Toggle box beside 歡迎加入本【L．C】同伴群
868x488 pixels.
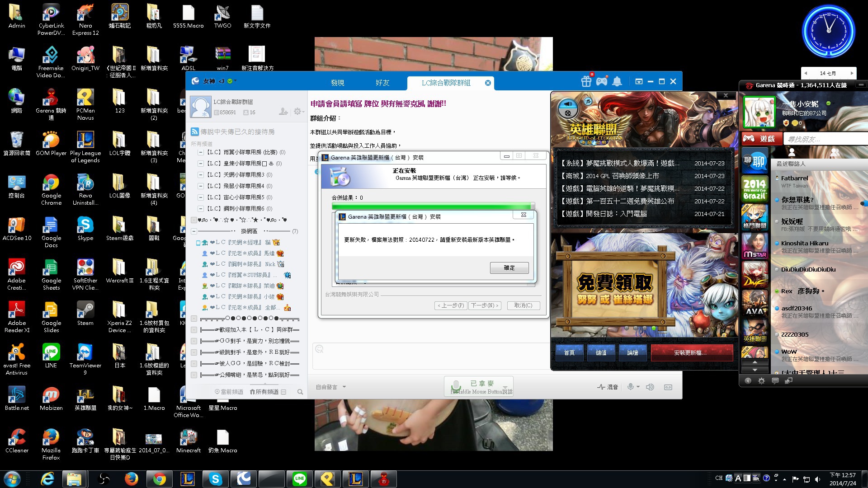194,330
